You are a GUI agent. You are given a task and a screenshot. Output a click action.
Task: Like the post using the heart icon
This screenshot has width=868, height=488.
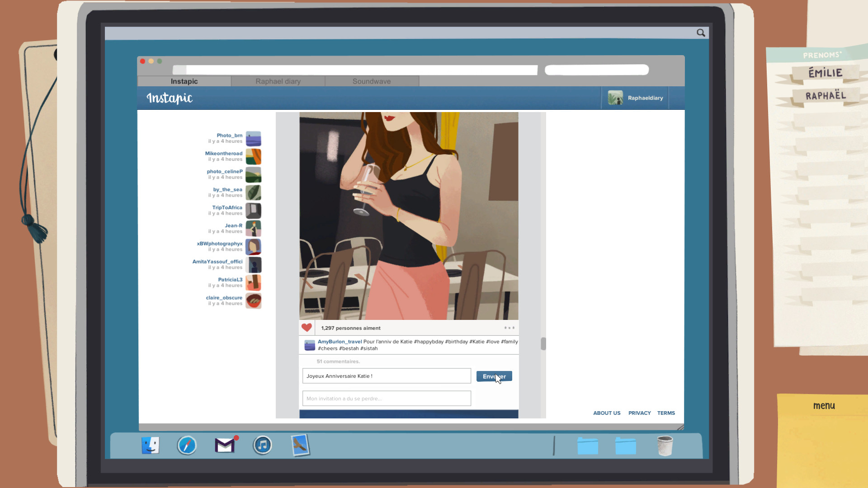pos(307,327)
